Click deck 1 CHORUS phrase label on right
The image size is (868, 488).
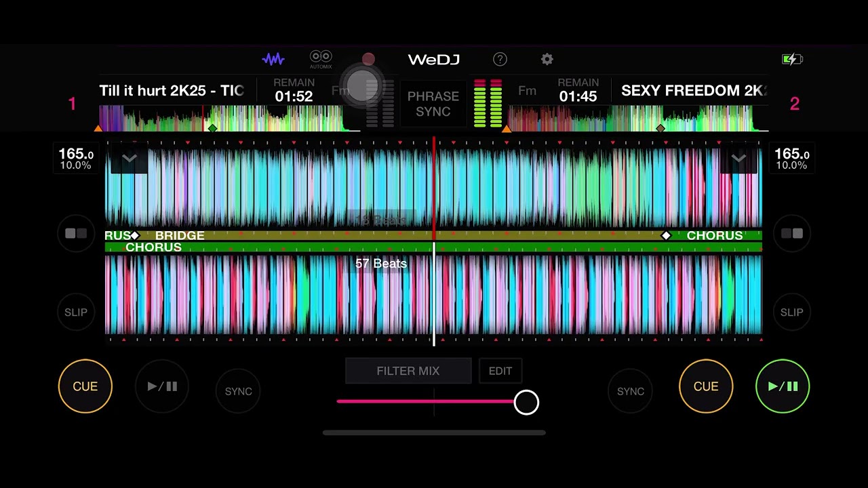tap(715, 235)
